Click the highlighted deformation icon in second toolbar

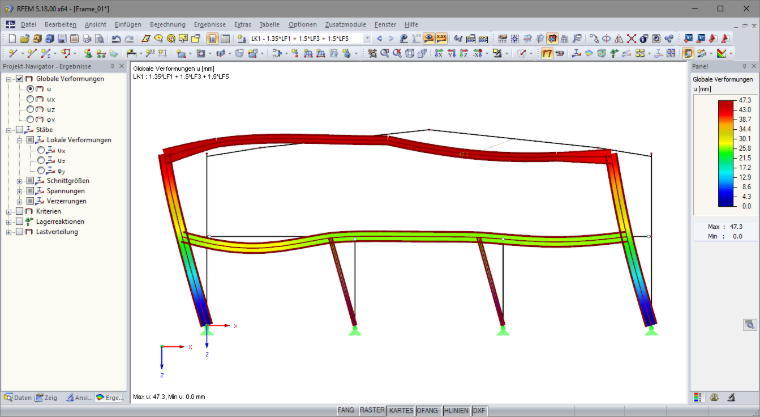(547, 53)
